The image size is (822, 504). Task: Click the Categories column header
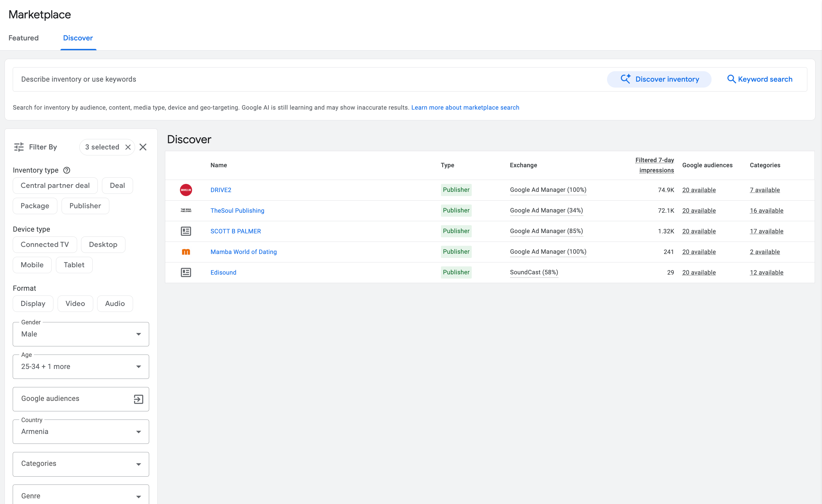pyautogui.click(x=765, y=165)
